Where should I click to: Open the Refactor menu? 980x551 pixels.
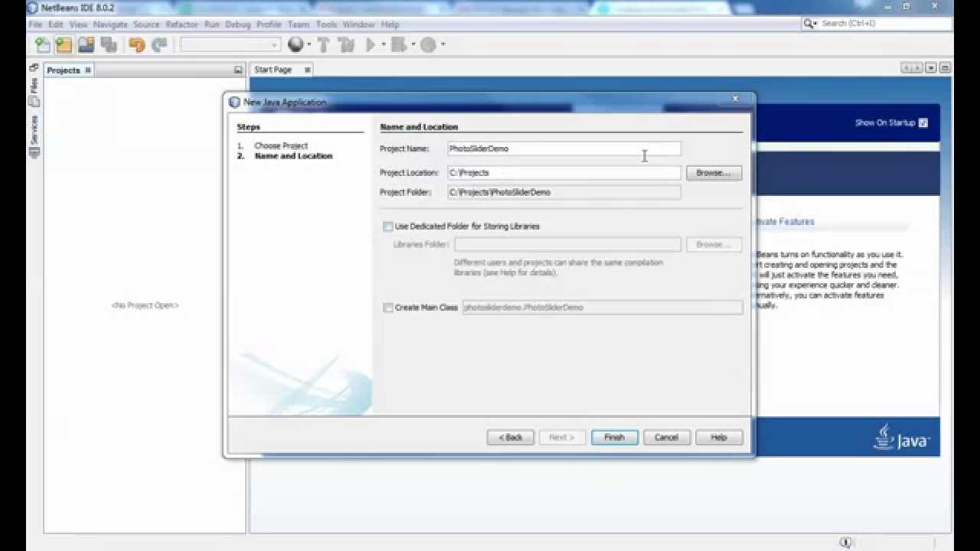point(182,24)
